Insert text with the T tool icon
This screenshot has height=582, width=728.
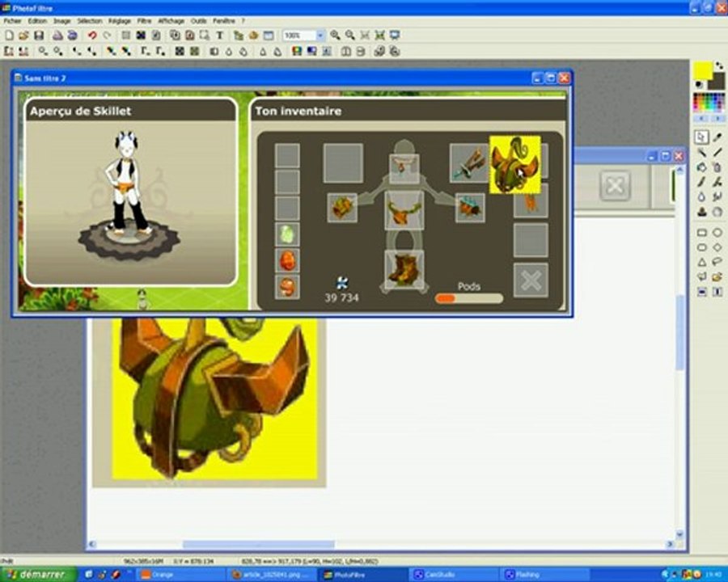(x=219, y=36)
